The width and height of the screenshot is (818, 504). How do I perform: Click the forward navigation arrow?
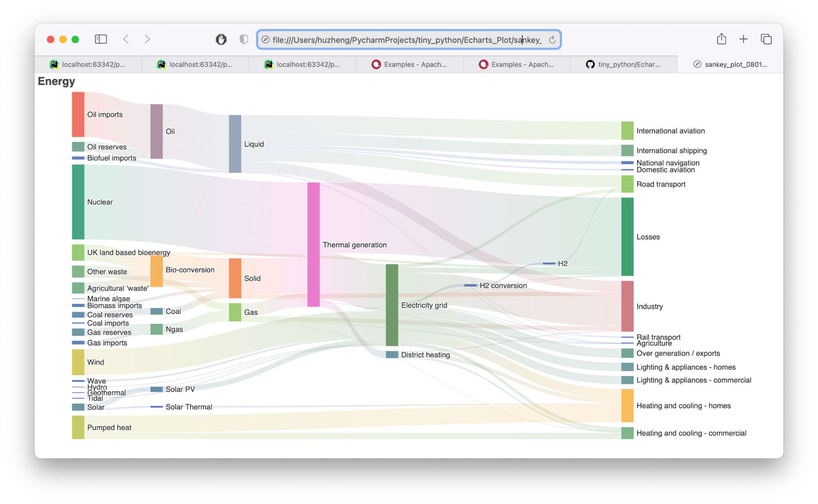tap(147, 39)
